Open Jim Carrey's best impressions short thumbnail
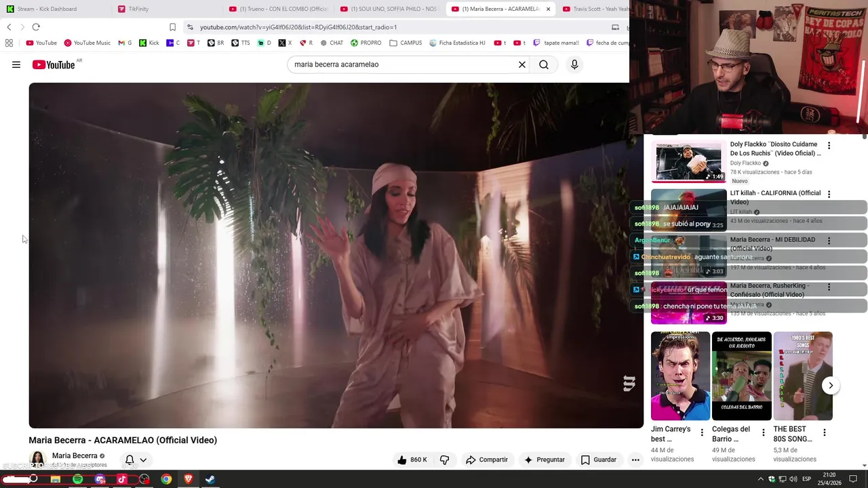Viewport: 868px width, 488px height. [680, 376]
